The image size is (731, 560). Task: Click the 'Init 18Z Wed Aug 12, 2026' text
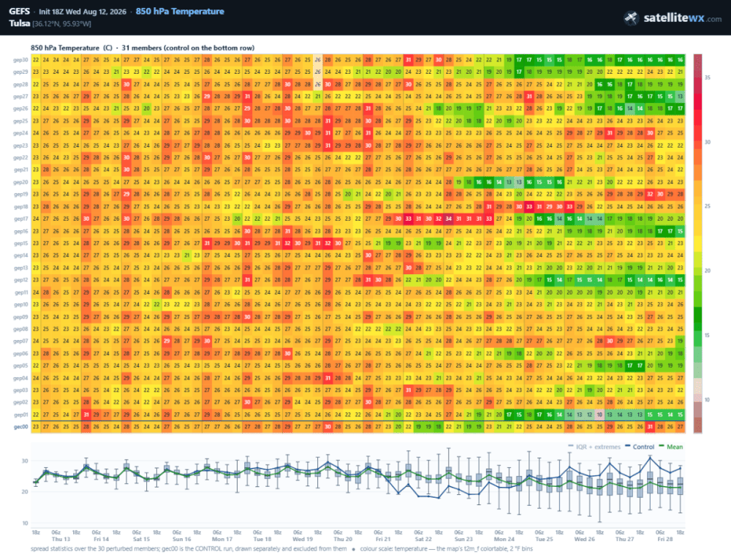click(x=83, y=12)
